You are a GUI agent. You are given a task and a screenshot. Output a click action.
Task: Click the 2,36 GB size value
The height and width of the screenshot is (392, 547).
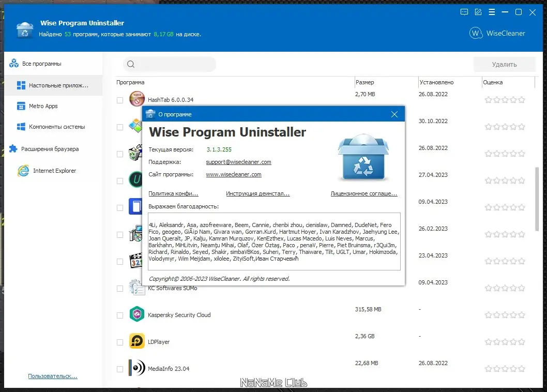pyautogui.click(x=364, y=336)
